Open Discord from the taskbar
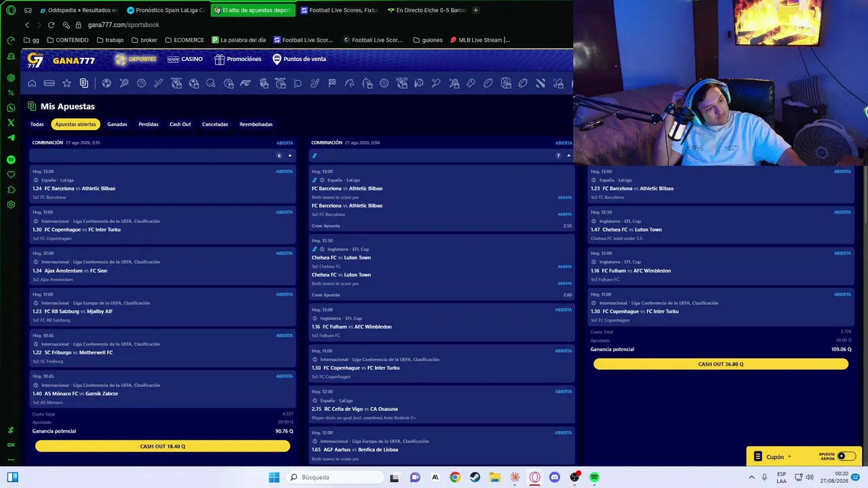868x488 pixels. point(555,477)
